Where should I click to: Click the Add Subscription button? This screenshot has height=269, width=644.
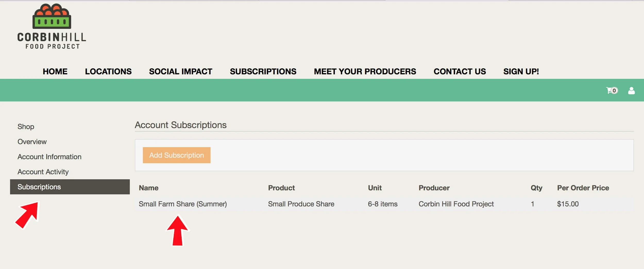(176, 155)
